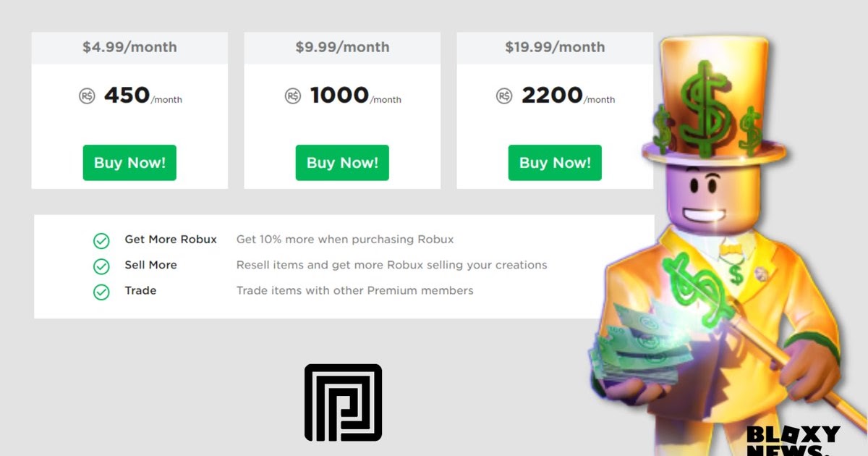
Task: Click the Sell More benefit label
Action: tap(150, 265)
